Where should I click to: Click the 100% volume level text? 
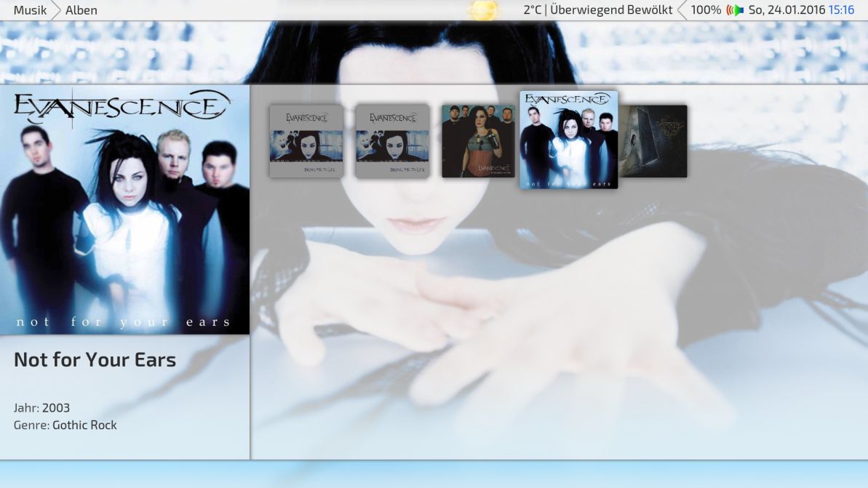click(706, 10)
